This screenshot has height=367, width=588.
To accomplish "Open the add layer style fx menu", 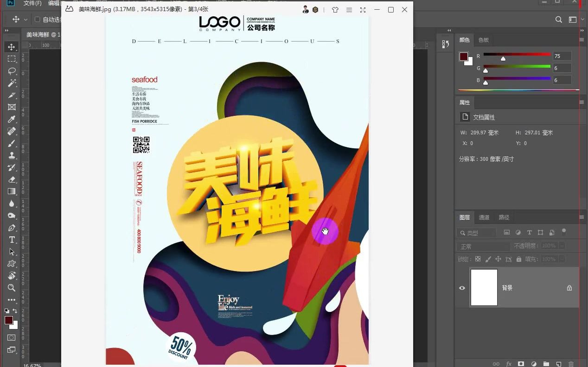I will pyautogui.click(x=508, y=364).
